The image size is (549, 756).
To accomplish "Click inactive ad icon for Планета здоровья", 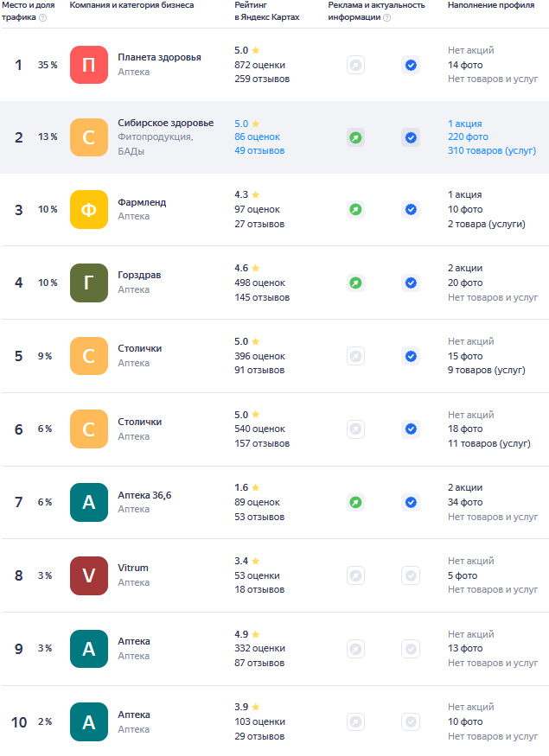I will [x=355, y=65].
